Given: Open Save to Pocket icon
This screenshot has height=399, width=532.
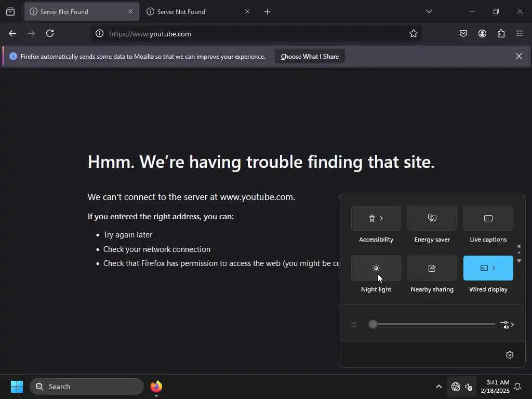Looking at the screenshot, I should coord(463,33).
